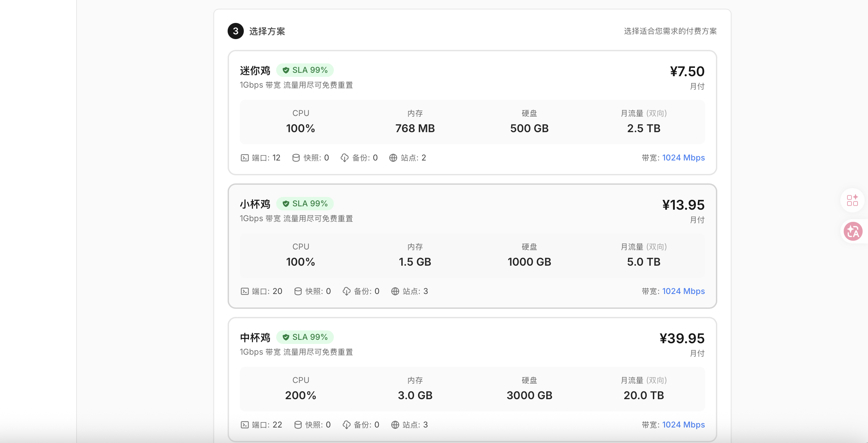Click the step 3 number circle
The width and height of the screenshot is (868, 443).
click(x=236, y=31)
